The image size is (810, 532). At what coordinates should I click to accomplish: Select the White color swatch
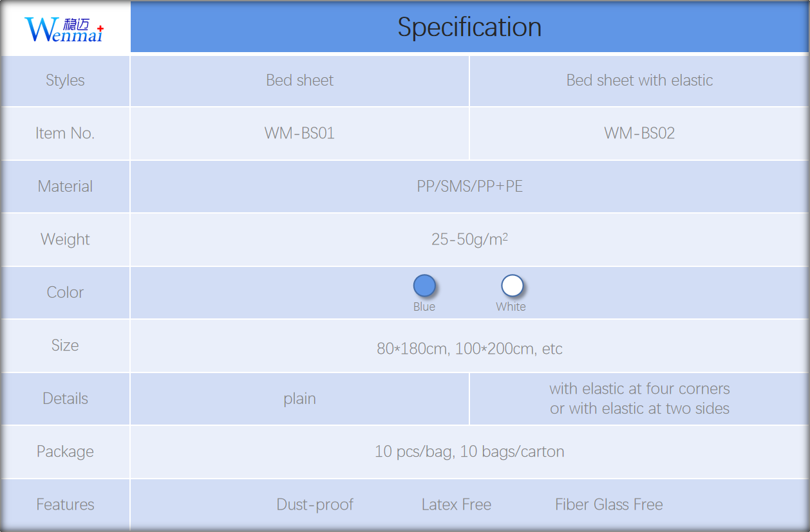click(x=512, y=286)
